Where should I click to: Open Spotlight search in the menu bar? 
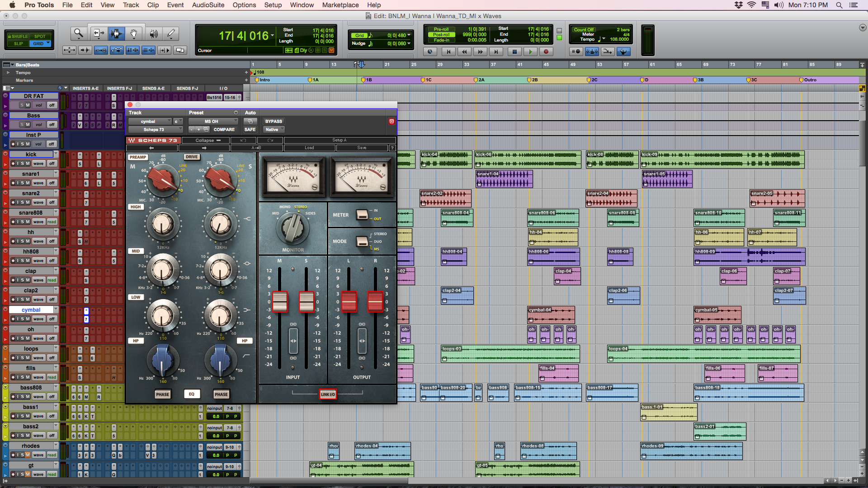839,5
